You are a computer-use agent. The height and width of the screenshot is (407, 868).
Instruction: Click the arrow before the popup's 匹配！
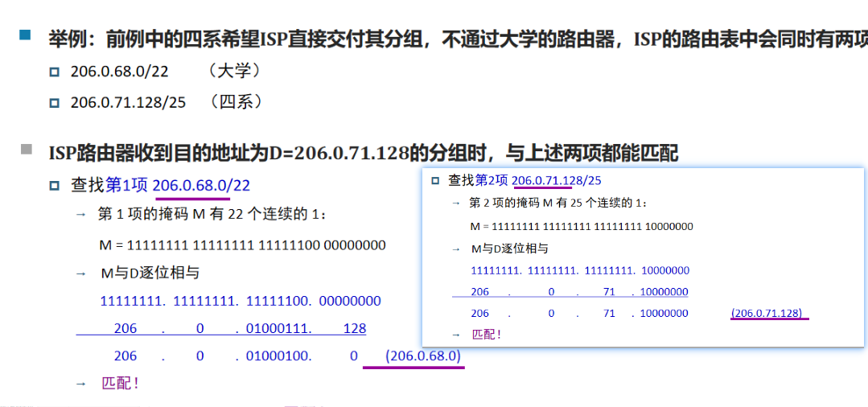(x=455, y=335)
